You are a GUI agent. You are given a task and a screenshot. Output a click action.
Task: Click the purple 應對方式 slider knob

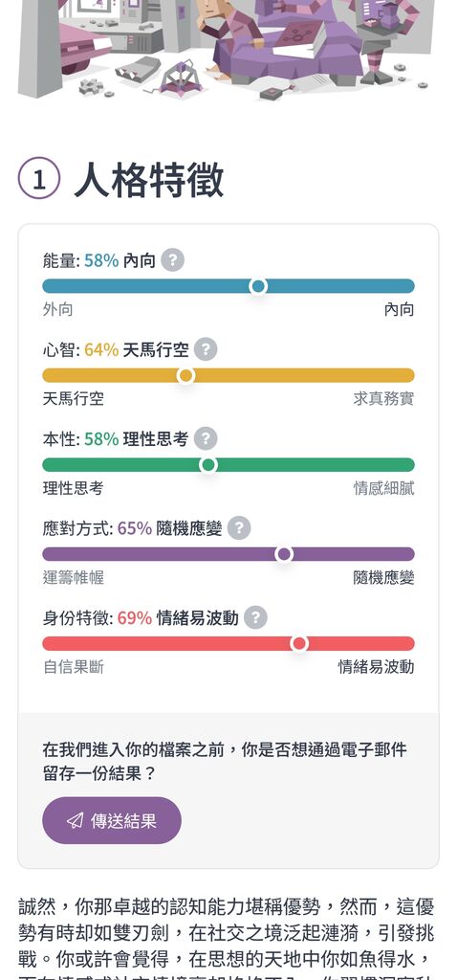click(x=284, y=554)
